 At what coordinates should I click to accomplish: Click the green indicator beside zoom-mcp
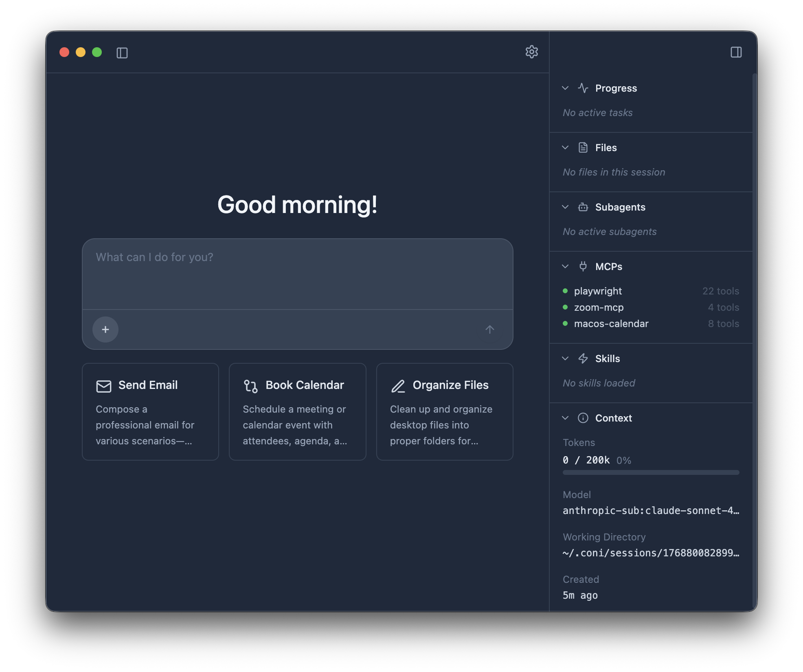565,307
